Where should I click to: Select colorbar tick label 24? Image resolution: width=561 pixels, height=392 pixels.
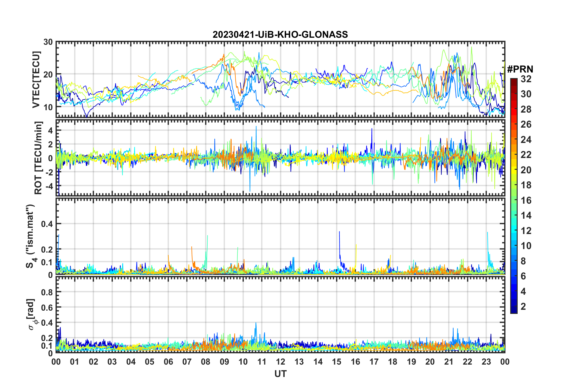526,140
